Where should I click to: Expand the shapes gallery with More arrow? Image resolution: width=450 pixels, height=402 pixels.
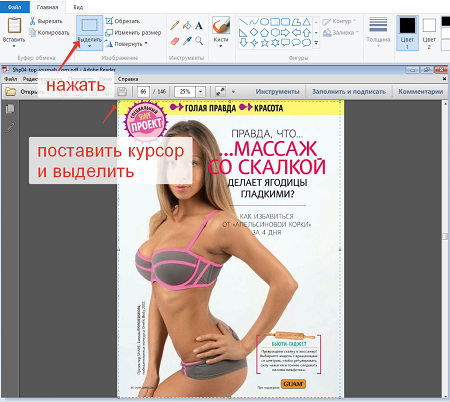tap(316, 43)
